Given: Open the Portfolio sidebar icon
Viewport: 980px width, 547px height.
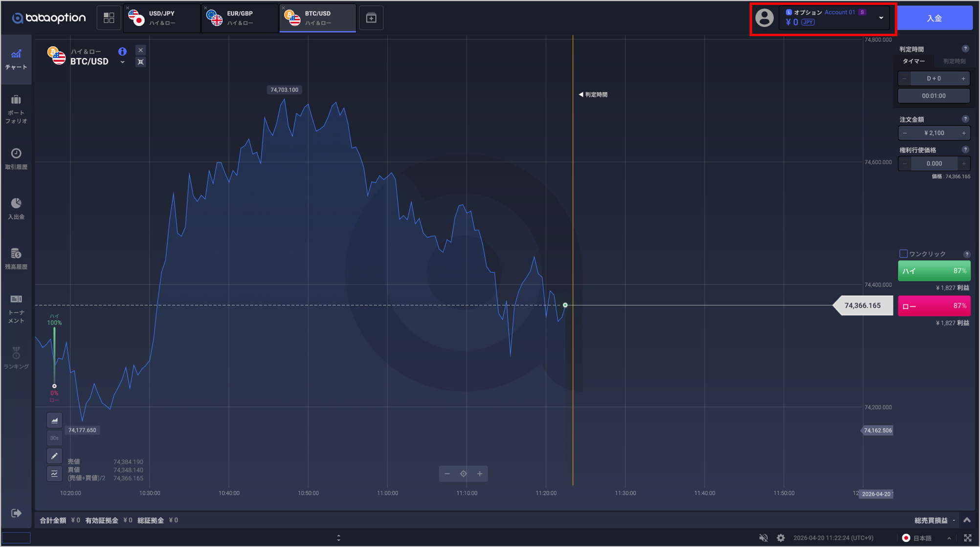Looking at the screenshot, I should pyautogui.click(x=16, y=109).
